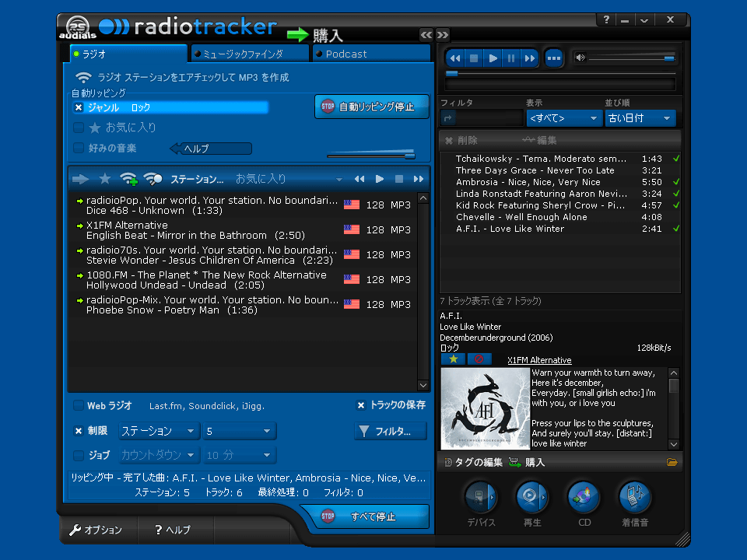Go to previous station in station toolbar
Image resolution: width=747 pixels, height=560 pixels.
[x=359, y=179]
